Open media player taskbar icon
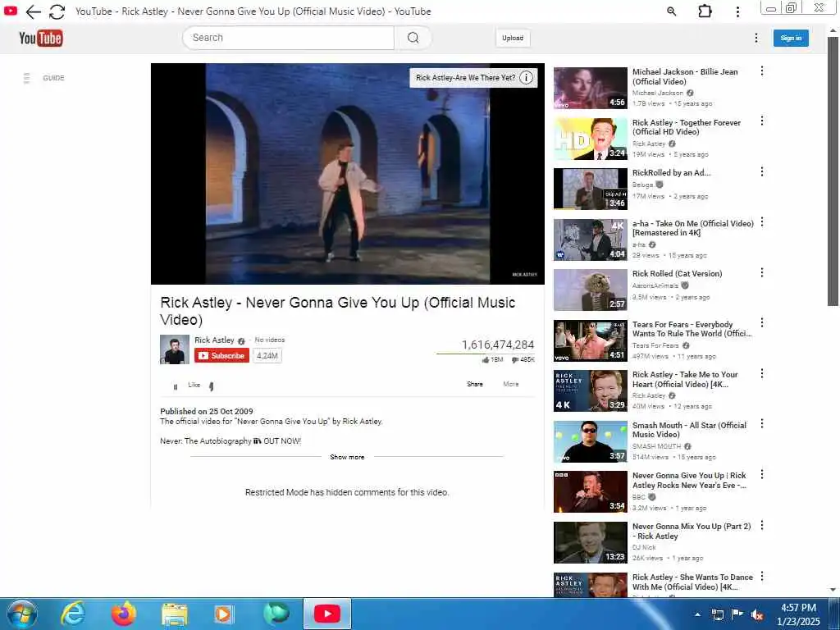The height and width of the screenshot is (630, 840). click(224, 614)
